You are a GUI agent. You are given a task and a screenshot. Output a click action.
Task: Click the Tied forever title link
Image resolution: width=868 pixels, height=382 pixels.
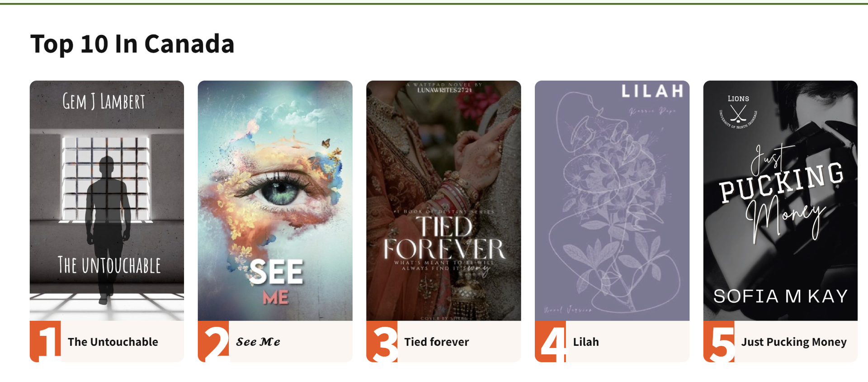[437, 342]
